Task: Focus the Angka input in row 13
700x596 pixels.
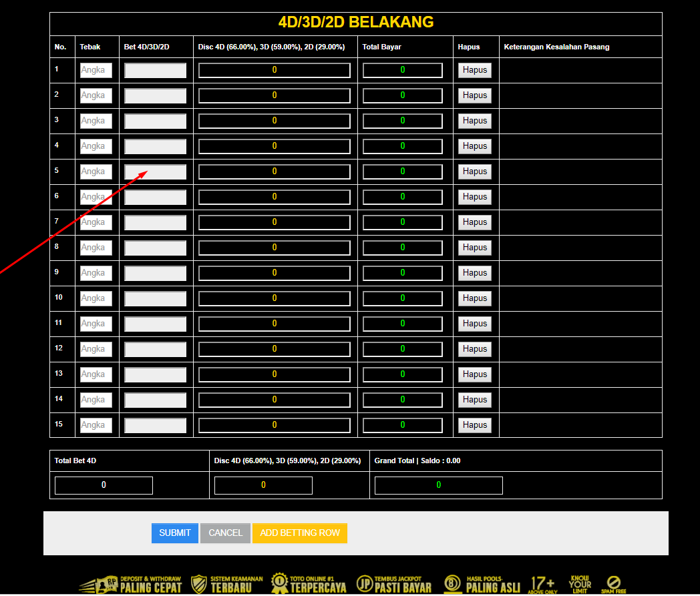Action: tap(96, 374)
